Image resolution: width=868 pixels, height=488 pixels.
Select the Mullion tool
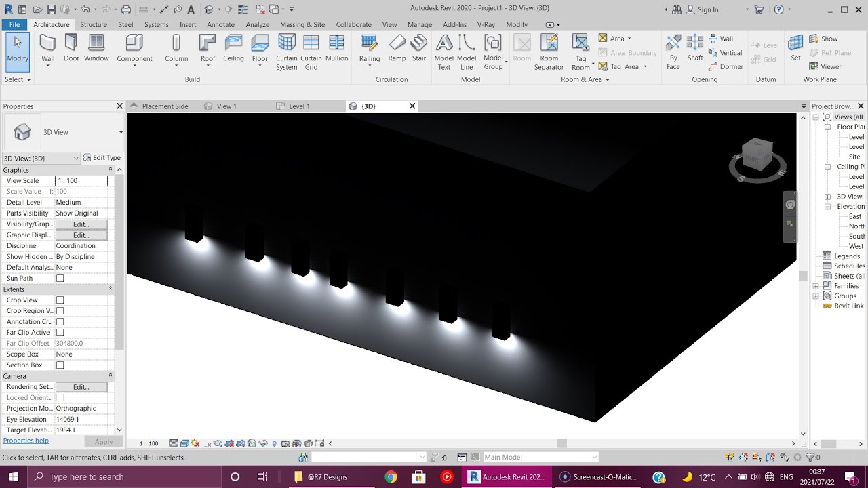point(336,48)
